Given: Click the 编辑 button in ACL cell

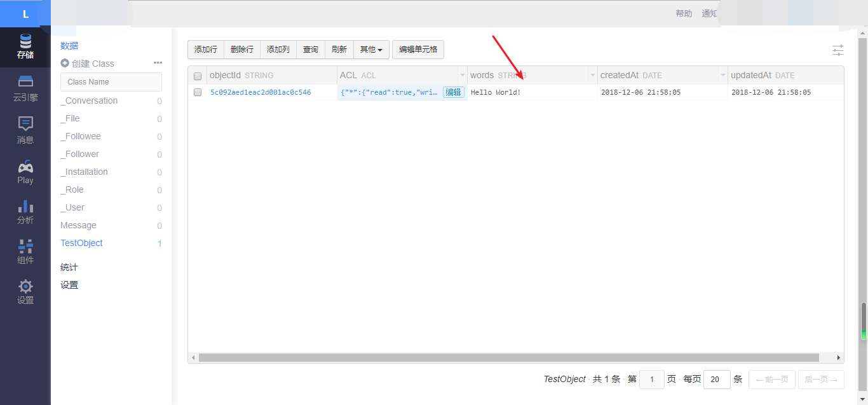Looking at the screenshot, I should (453, 92).
